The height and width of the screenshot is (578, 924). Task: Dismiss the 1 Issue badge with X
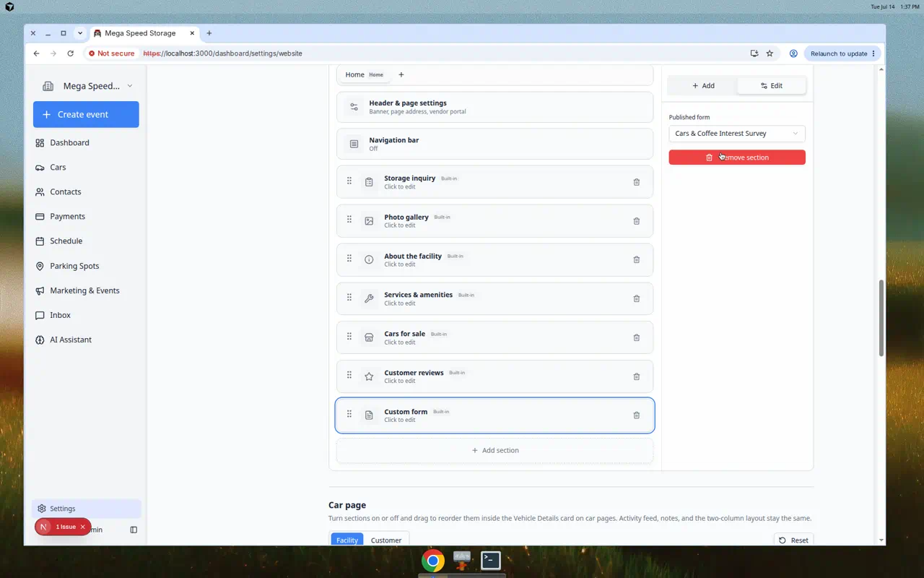pyautogui.click(x=83, y=527)
